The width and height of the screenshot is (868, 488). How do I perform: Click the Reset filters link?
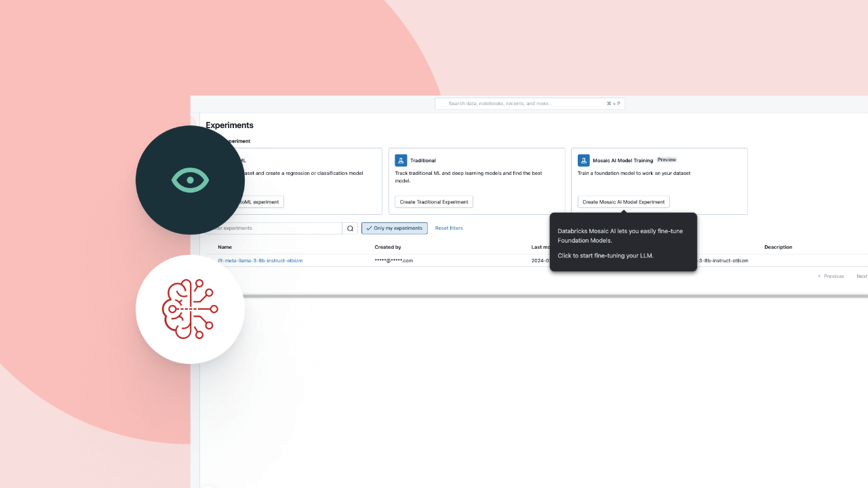pyautogui.click(x=449, y=228)
